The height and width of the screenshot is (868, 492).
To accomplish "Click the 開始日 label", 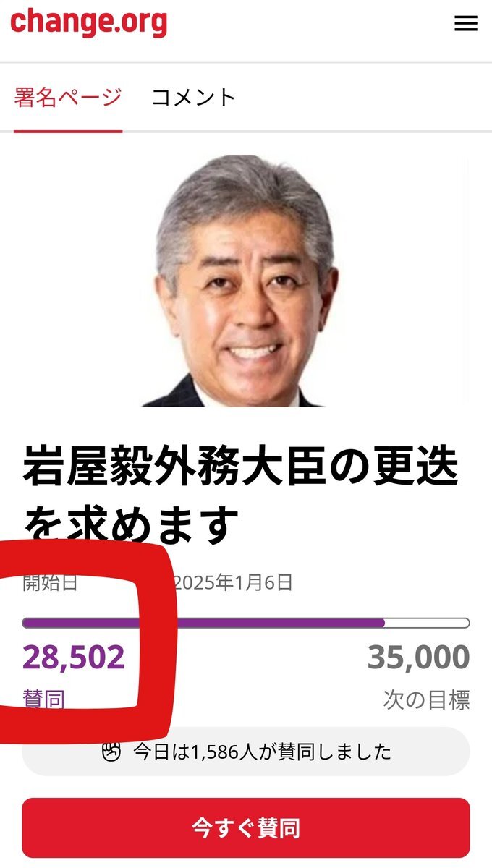I will point(50,582).
